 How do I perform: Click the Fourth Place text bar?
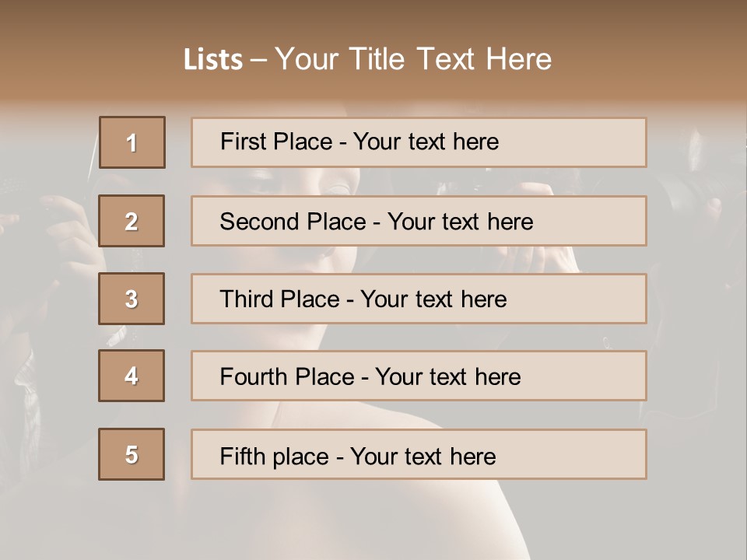click(x=419, y=376)
